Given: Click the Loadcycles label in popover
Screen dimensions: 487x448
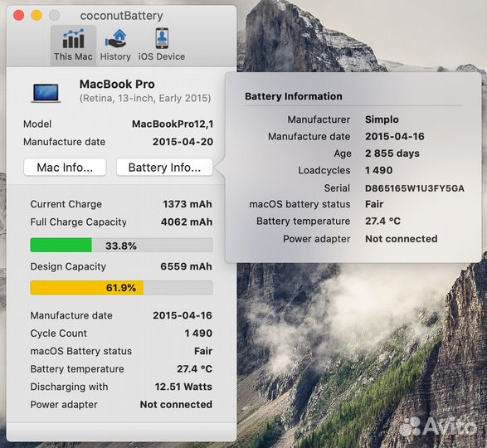Looking at the screenshot, I should (324, 171).
